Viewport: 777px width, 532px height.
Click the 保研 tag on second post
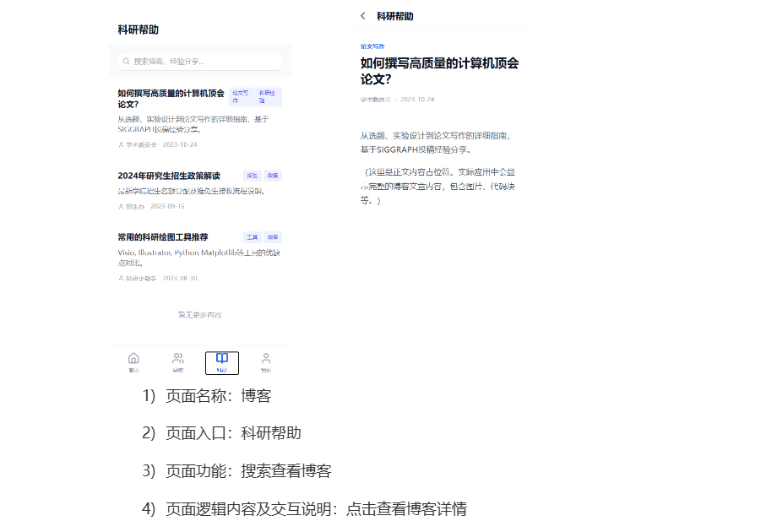[x=252, y=176]
